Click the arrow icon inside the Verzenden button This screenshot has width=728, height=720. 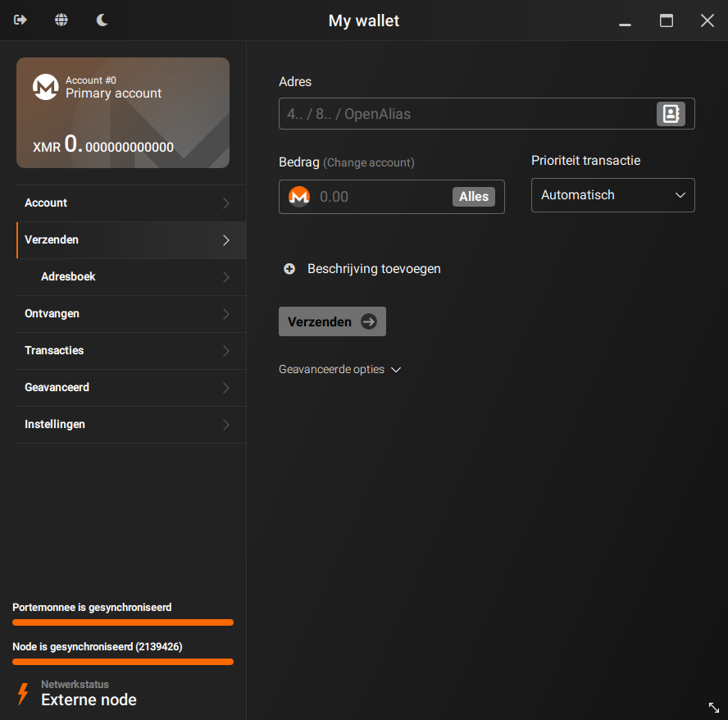(x=369, y=321)
